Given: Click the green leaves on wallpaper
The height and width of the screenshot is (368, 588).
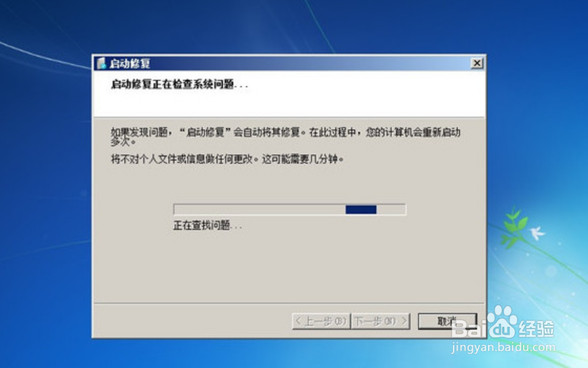Looking at the screenshot, I should (514, 228).
